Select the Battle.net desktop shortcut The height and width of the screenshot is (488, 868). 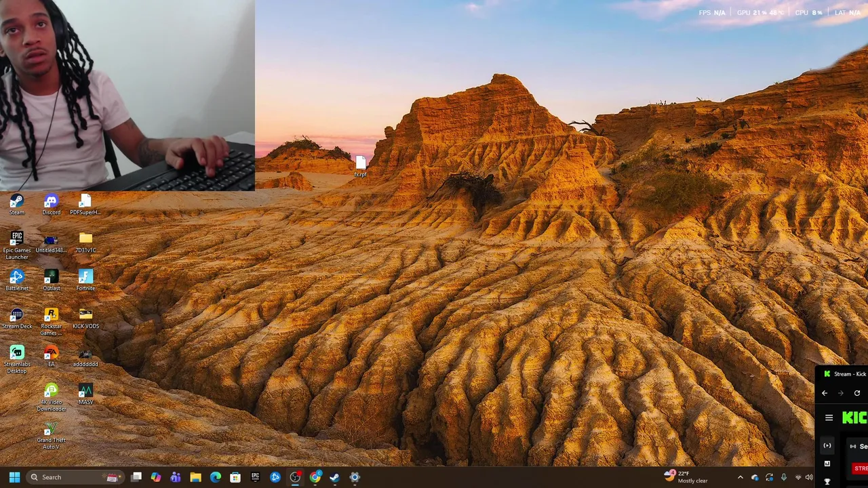point(17,280)
